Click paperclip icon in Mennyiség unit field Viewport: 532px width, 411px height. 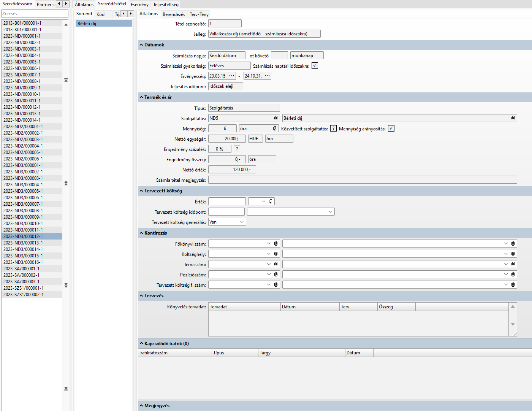(x=275, y=129)
